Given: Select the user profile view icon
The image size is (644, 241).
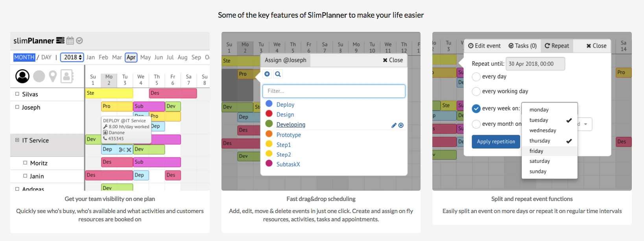Looking at the screenshot, I should click(22, 76).
